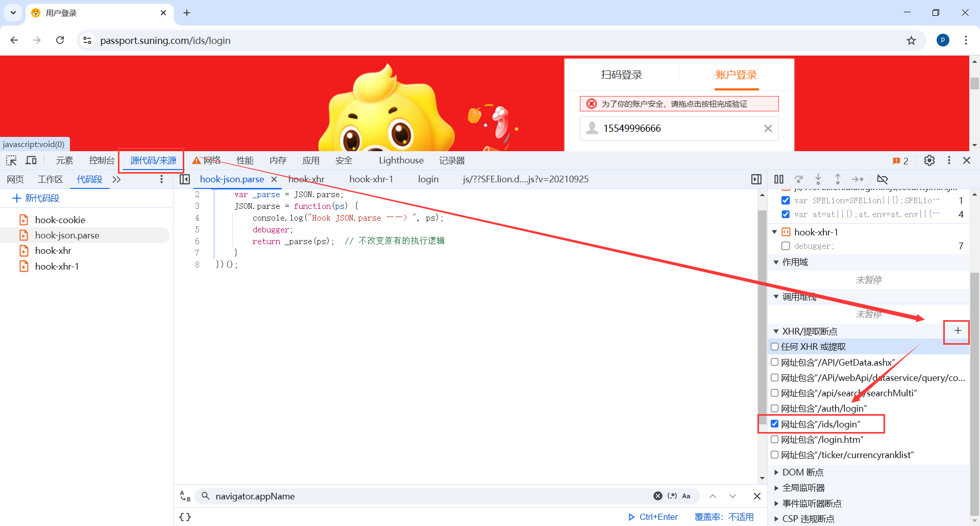The image size is (980, 526).
Task: Enable regular expression search
Action: [672, 496]
